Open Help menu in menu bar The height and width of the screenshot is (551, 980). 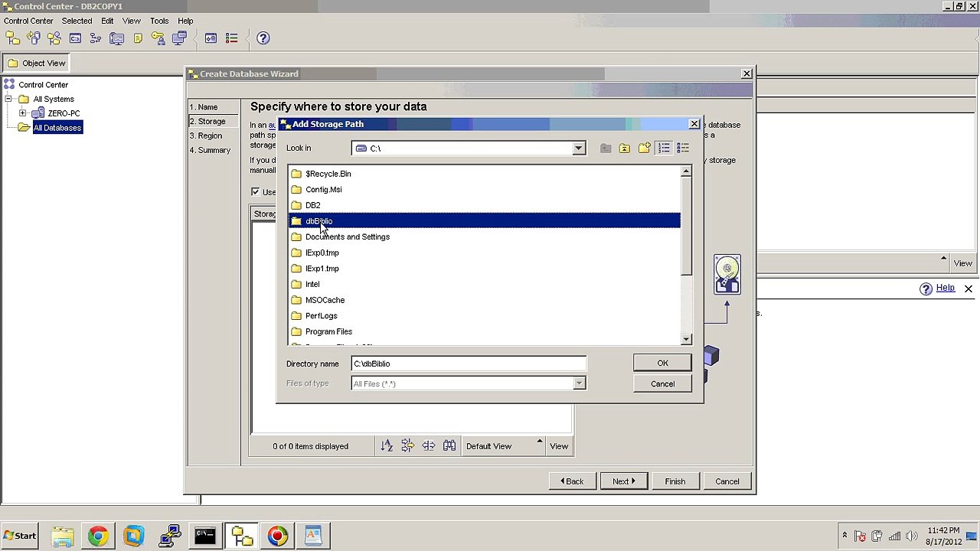tap(185, 21)
